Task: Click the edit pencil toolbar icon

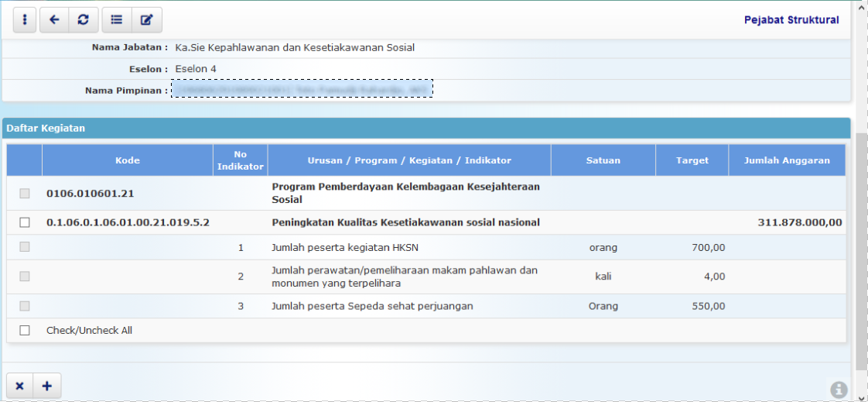Action: 146,20
